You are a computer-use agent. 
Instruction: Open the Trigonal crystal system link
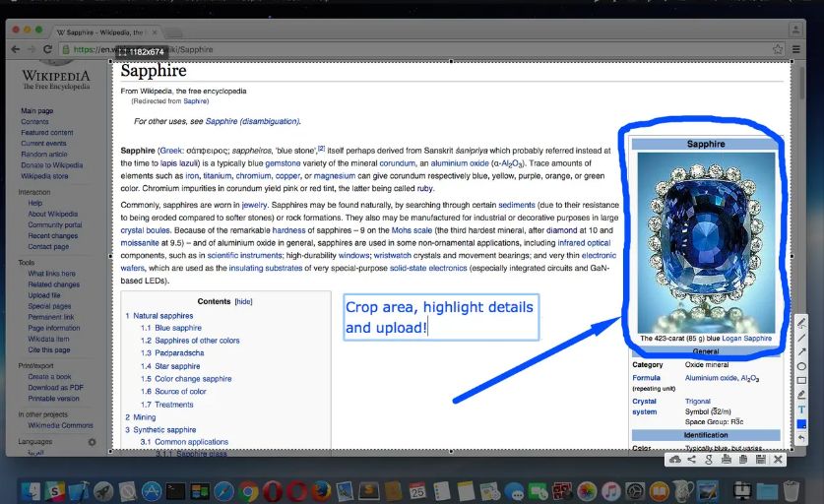pyautogui.click(x=697, y=402)
